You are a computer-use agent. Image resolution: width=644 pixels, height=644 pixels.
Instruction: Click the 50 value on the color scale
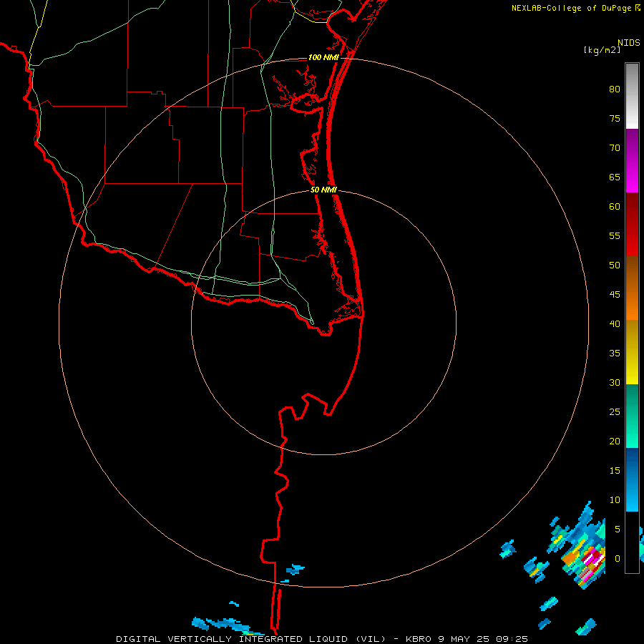(x=615, y=265)
